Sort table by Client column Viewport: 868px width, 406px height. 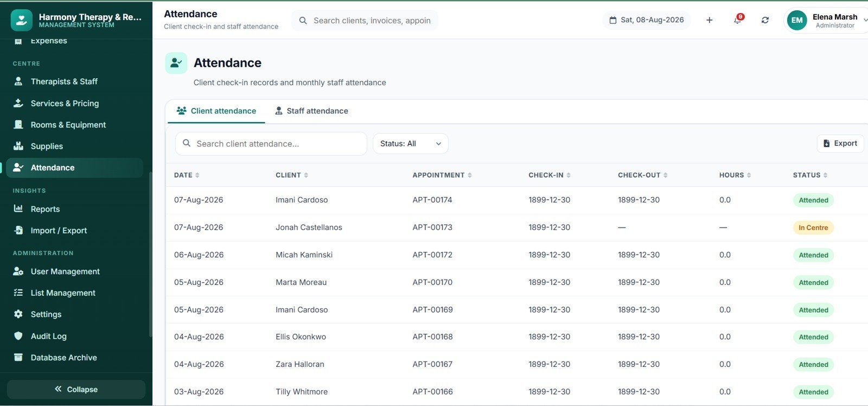click(292, 175)
